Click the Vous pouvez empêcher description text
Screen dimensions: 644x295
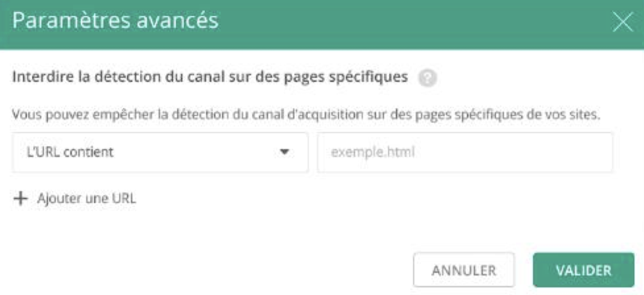point(306,115)
